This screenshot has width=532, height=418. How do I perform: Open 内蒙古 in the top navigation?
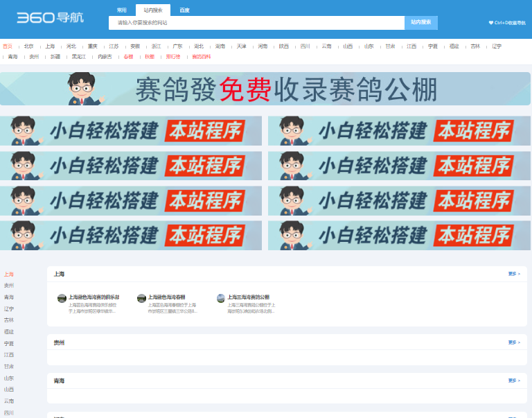105,57
